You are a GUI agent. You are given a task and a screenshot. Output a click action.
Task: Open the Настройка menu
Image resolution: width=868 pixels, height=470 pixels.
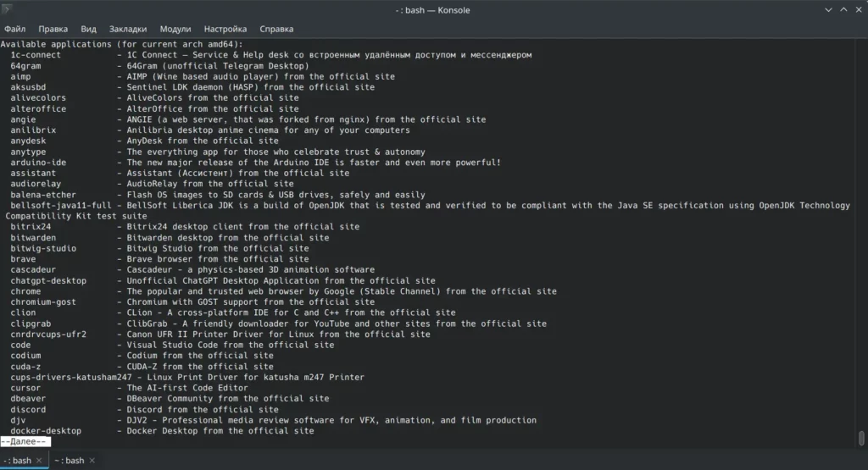coord(225,29)
